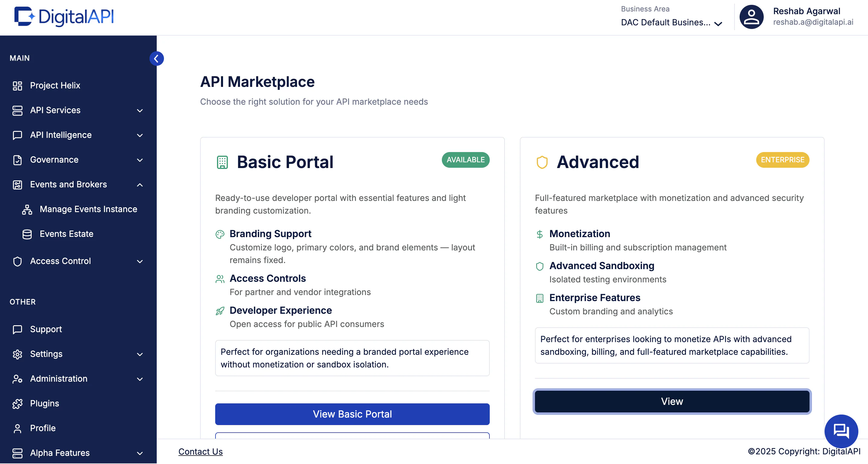Screen dimensions: 868x464
Task: Expand the API Intelligence chevron
Action: (x=140, y=135)
